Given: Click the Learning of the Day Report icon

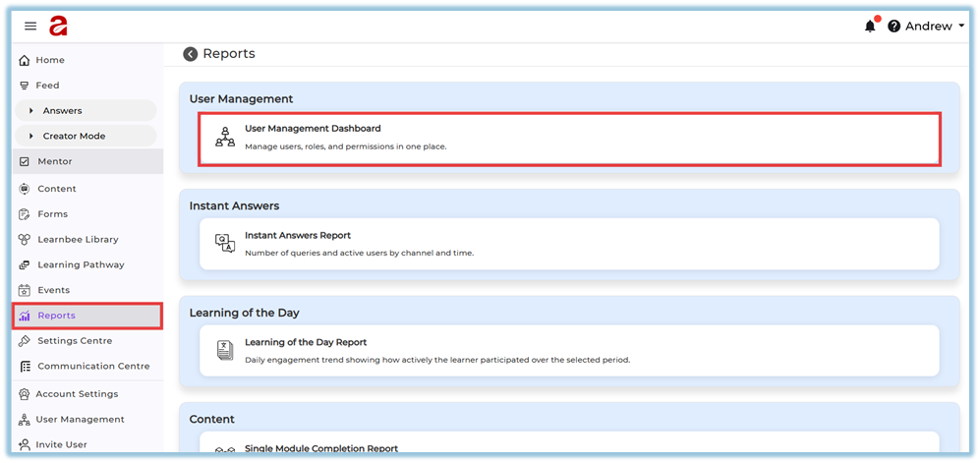Looking at the screenshot, I should pyautogui.click(x=225, y=351).
